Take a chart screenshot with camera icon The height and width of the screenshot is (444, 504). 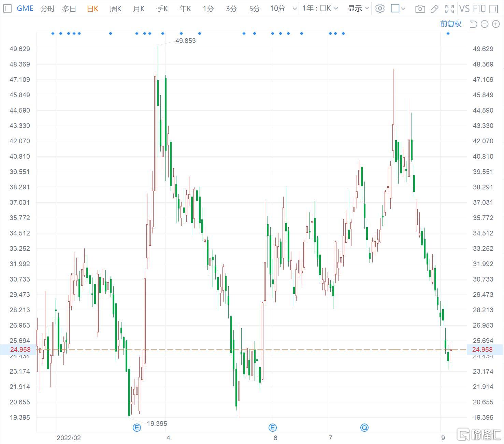tap(420, 9)
